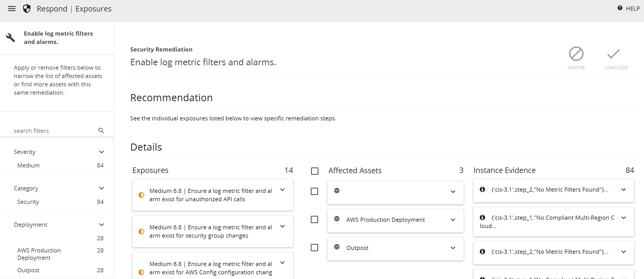Click the Exposures column heading
Viewport: 644px width, 279px height.
150,170
